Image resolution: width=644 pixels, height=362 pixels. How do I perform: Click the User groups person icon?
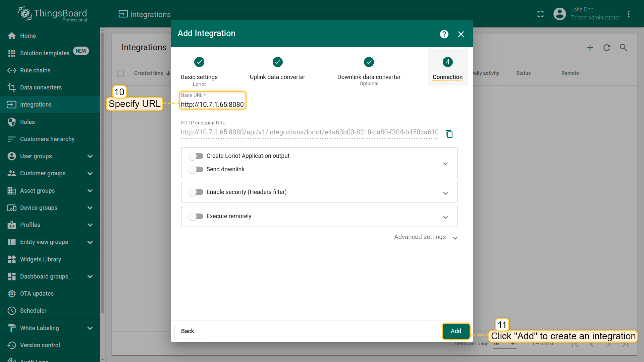coord(12,156)
